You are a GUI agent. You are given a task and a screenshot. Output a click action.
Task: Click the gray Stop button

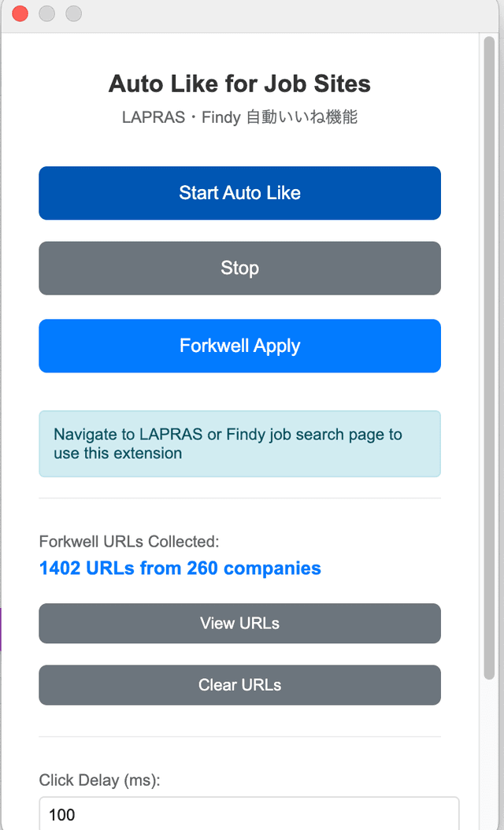tap(239, 268)
